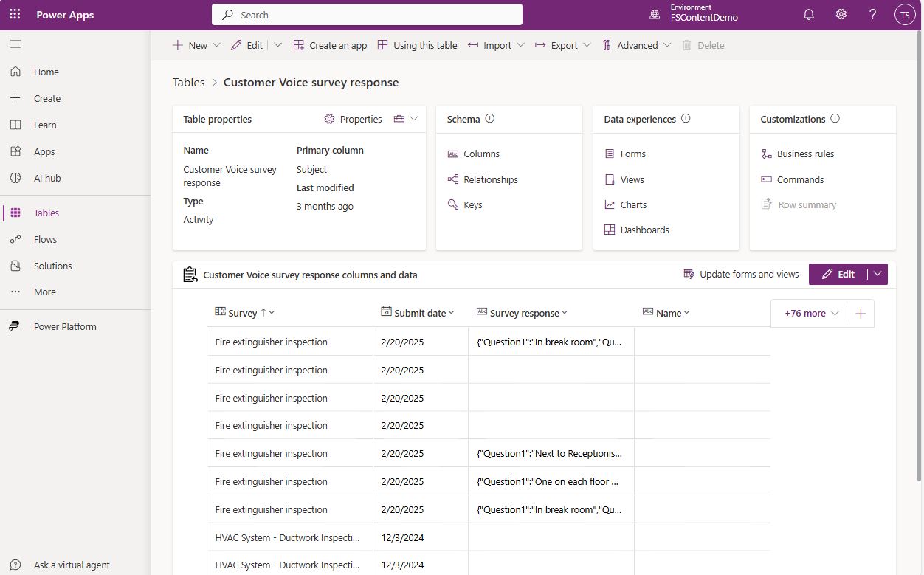Click Update forms and views

point(741,274)
